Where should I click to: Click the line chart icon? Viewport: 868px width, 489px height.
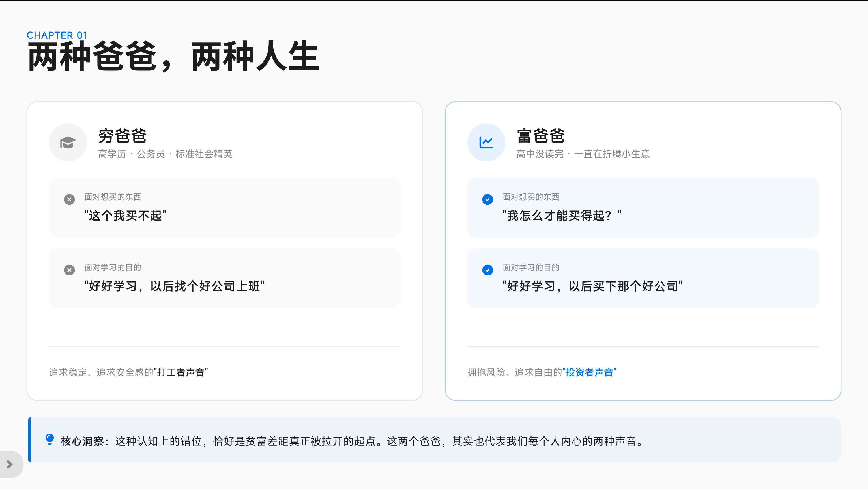click(486, 143)
